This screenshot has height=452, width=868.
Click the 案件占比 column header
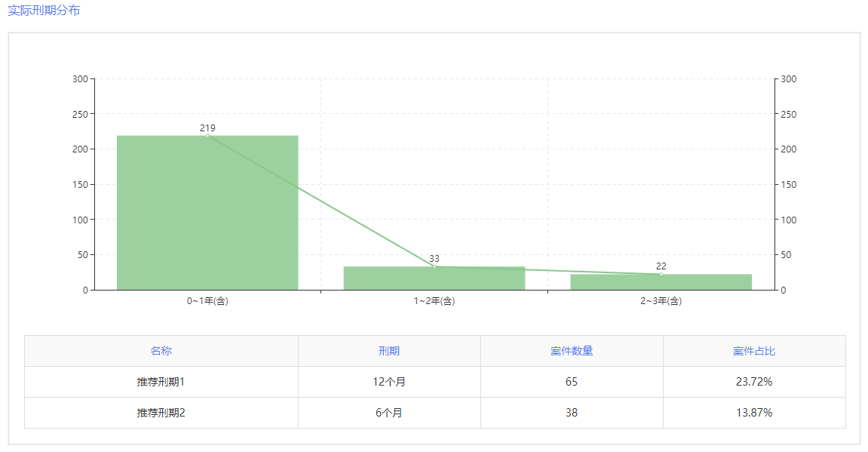pos(754,351)
